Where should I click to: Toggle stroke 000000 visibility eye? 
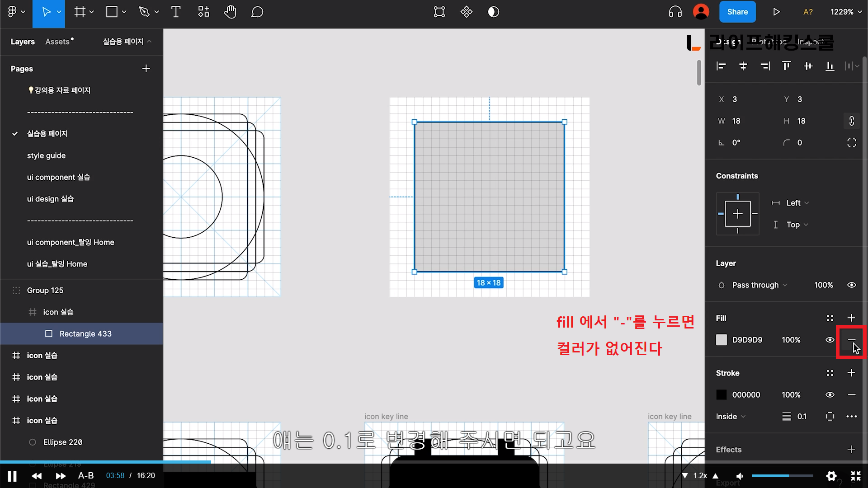[830, 395]
